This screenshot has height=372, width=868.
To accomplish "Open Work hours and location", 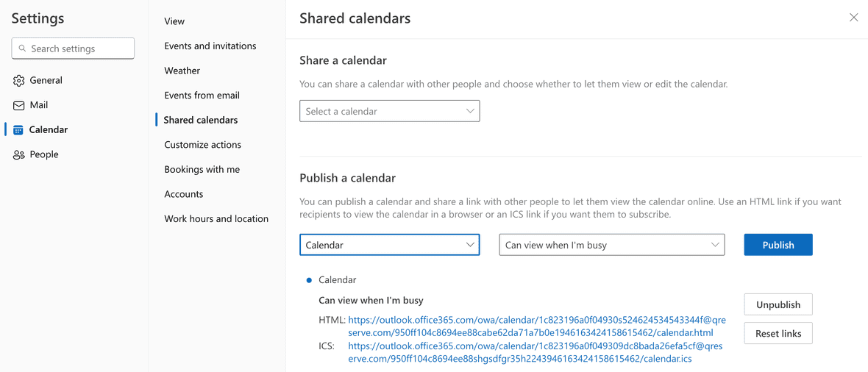I will click(x=216, y=218).
